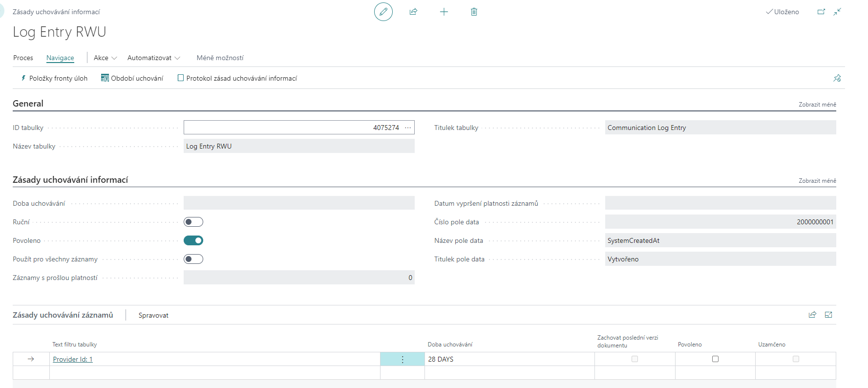Click the pin action bar icon
This screenshot has width=868, height=388.
837,78
